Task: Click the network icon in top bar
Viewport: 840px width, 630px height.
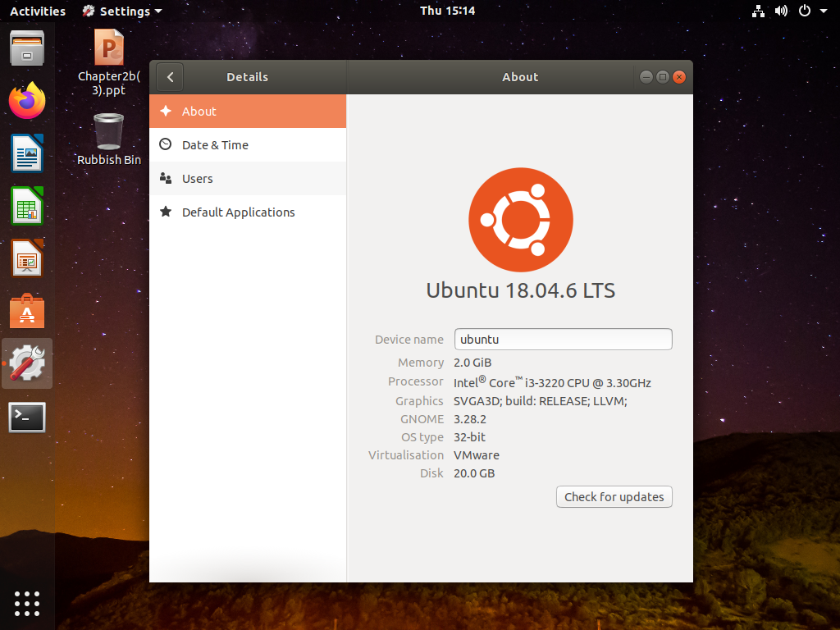Action: [x=758, y=11]
